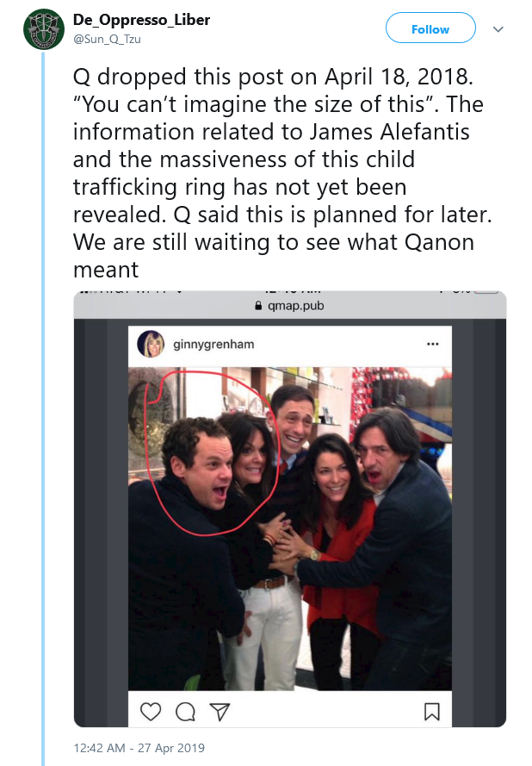Click the battery indicator in the embedded status bar
The image size is (532, 766).
tap(486, 291)
